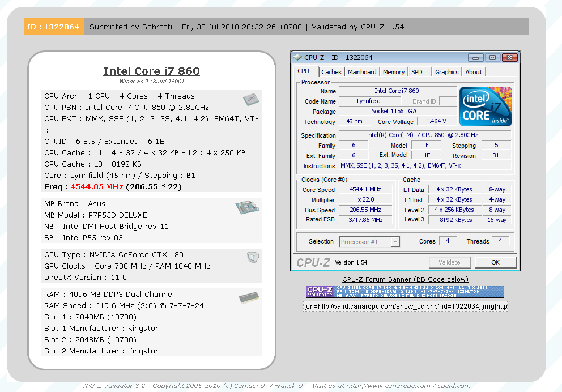This screenshot has width=562, height=392.
Task: Click the Ext. Model 1E field
Action: point(427,156)
